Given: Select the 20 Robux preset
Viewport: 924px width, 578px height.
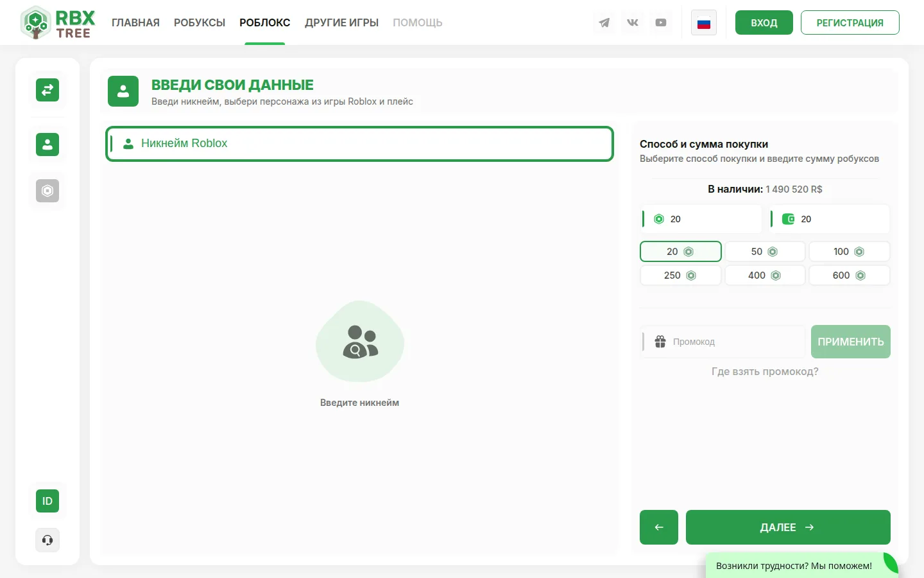Looking at the screenshot, I should [x=681, y=252].
